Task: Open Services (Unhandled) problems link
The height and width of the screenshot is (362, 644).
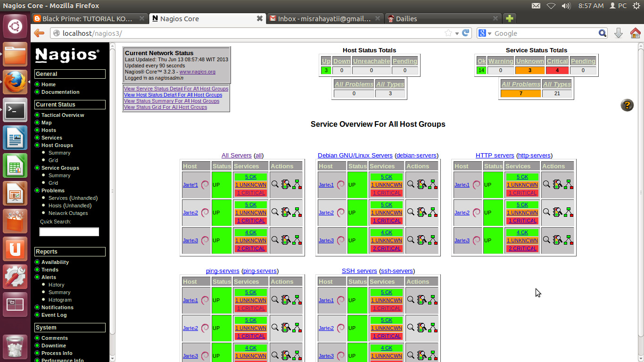Action: (x=73, y=198)
